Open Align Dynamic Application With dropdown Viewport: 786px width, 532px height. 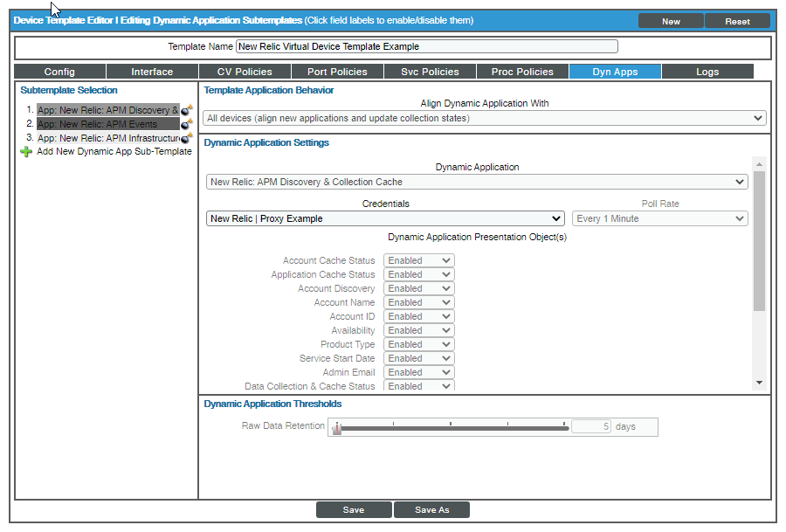coord(484,118)
